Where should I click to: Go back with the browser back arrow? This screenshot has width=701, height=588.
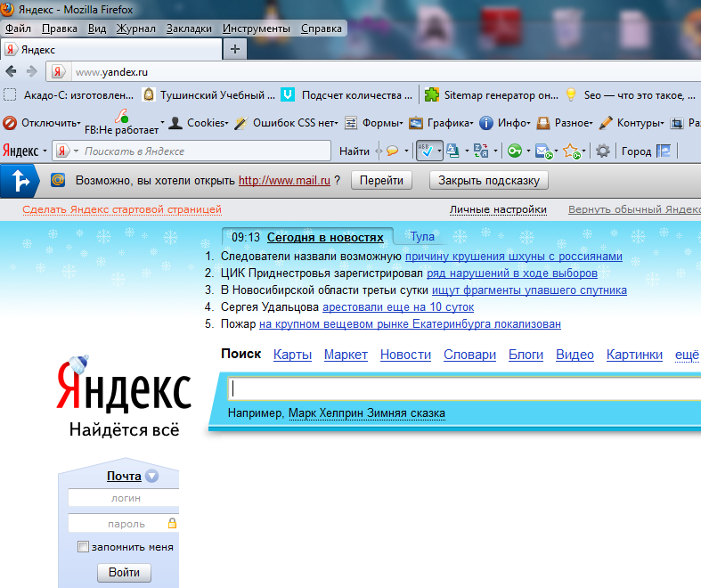(11, 71)
